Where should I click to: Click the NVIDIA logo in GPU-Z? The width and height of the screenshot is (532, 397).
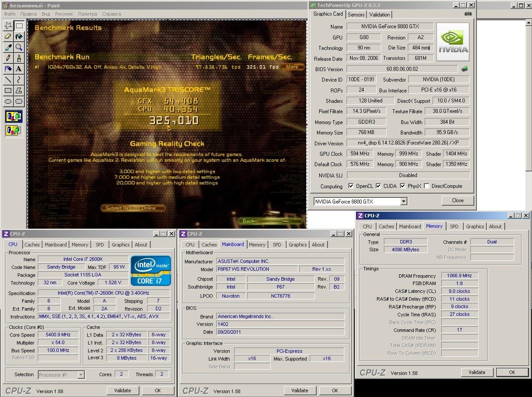point(453,42)
